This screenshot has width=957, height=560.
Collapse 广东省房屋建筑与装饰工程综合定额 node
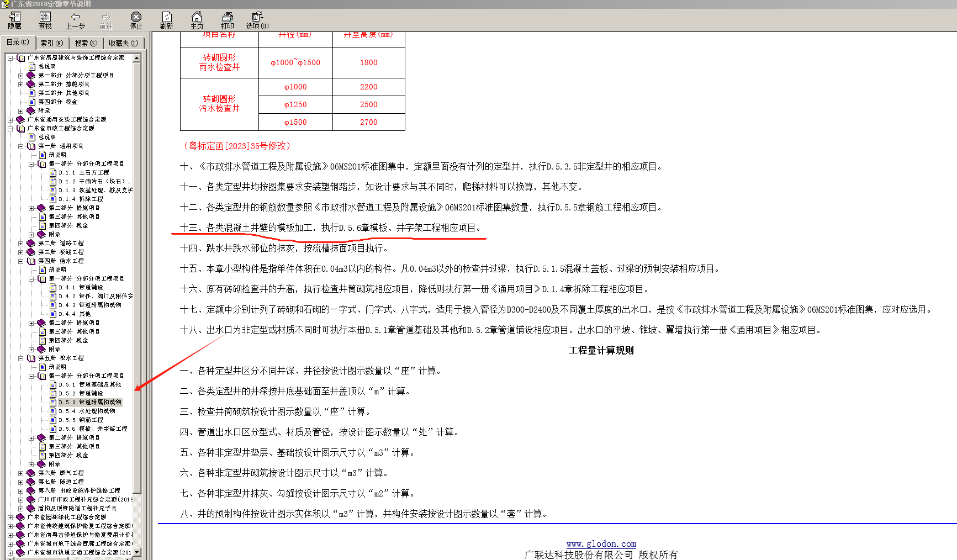point(10,57)
